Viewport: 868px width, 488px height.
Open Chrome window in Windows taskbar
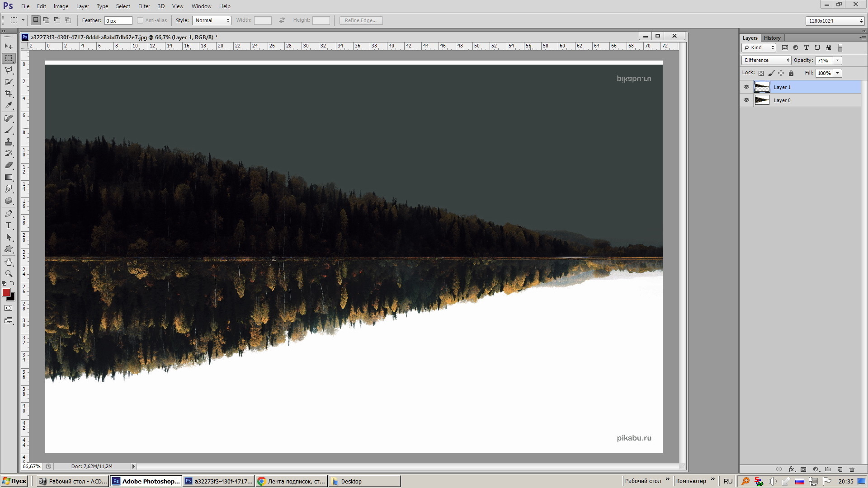[292, 481]
